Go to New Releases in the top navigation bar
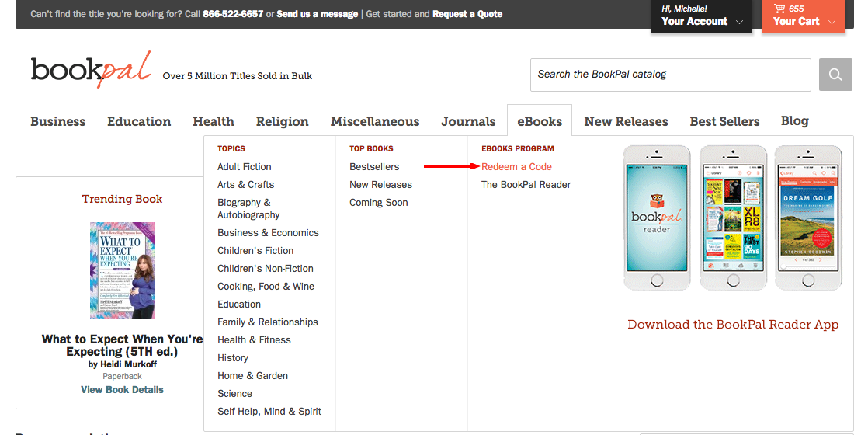Image resolution: width=868 pixels, height=435 pixels. click(626, 121)
